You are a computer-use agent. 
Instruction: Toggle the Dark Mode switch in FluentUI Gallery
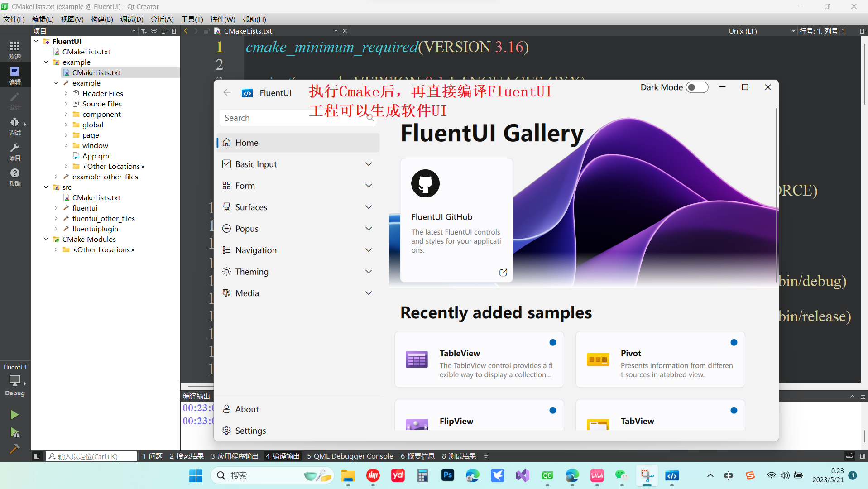click(x=697, y=87)
